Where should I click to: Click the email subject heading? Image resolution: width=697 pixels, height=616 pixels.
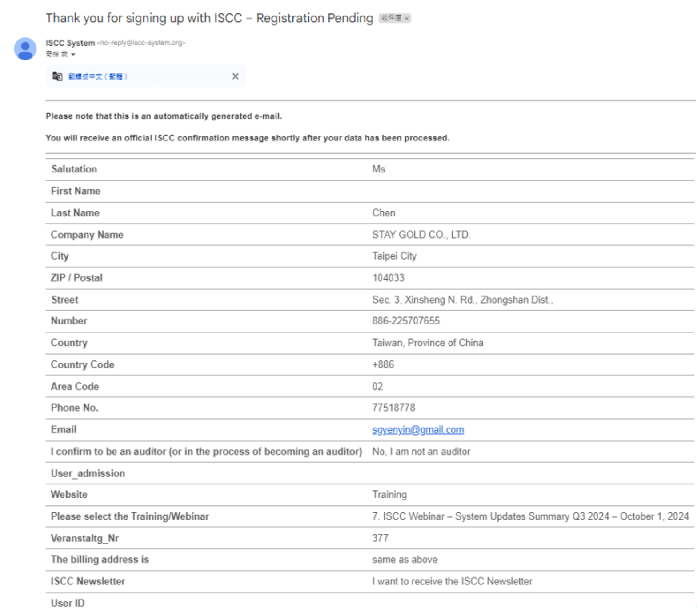pos(209,18)
